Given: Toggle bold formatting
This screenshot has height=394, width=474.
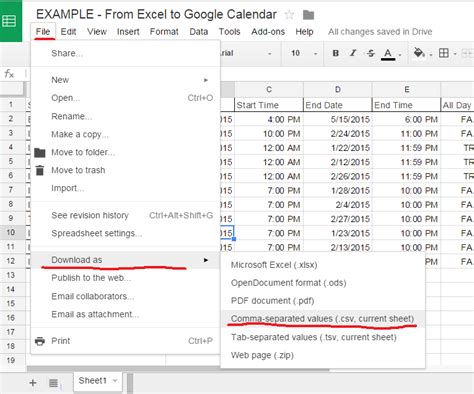Looking at the screenshot, I should point(336,53).
